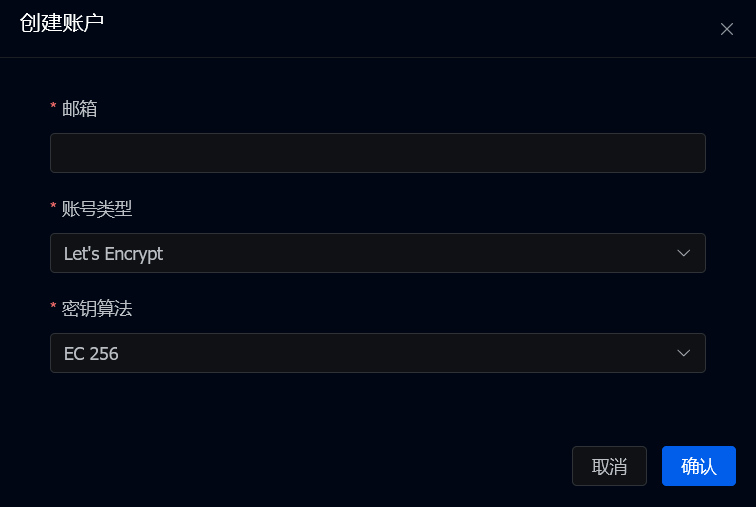Click the dialog header bar right of the title
756x507 pixels.
click(400, 27)
